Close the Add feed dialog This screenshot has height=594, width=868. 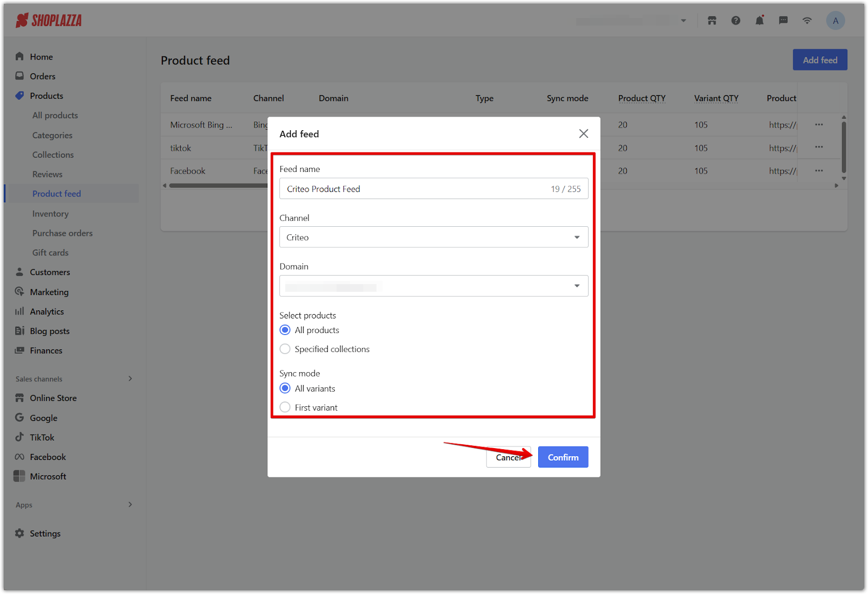pyautogui.click(x=584, y=133)
